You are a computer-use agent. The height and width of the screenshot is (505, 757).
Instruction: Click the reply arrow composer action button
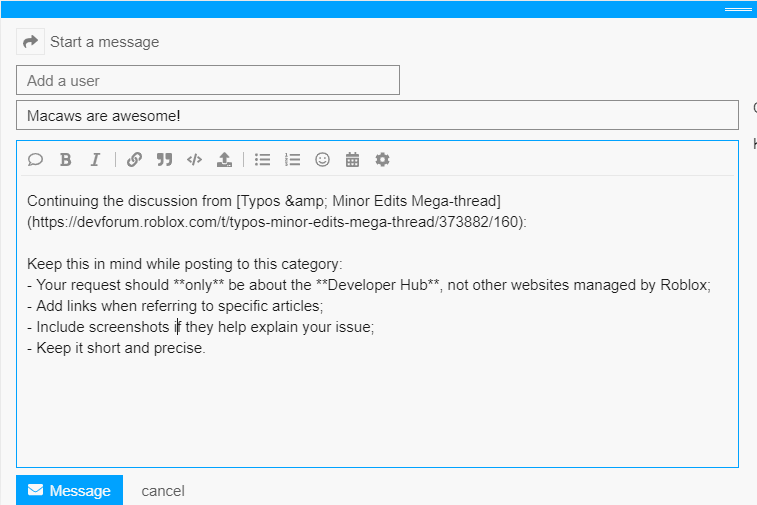(x=30, y=42)
